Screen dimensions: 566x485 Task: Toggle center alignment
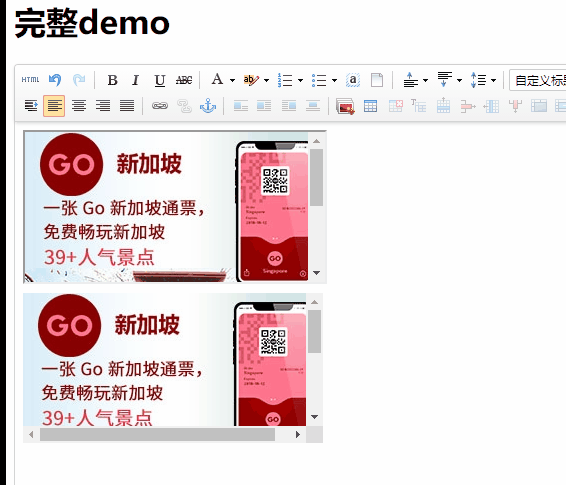point(79,106)
